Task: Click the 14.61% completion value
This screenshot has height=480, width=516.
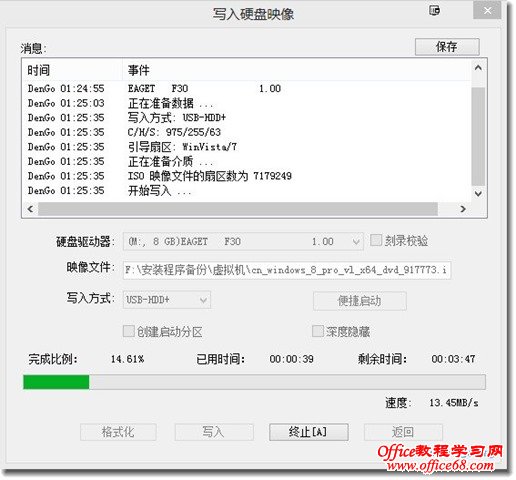Action: pos(127,359)
